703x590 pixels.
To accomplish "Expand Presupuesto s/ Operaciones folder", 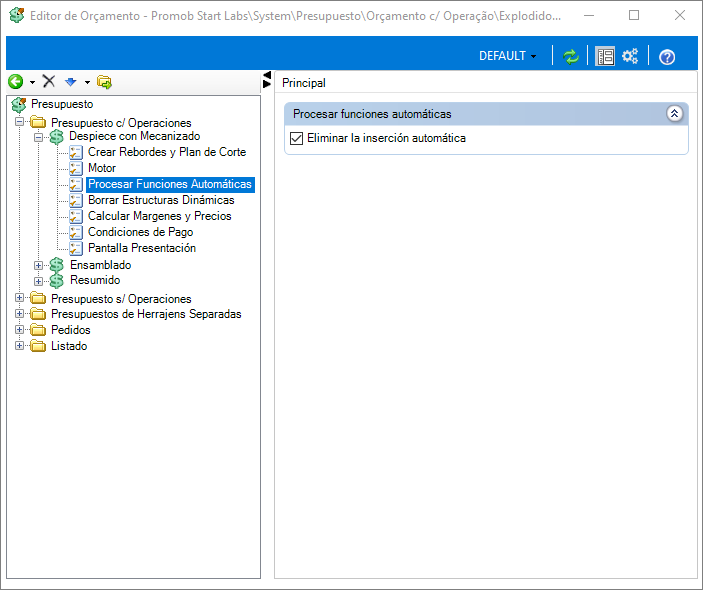I will coord(19,298).
